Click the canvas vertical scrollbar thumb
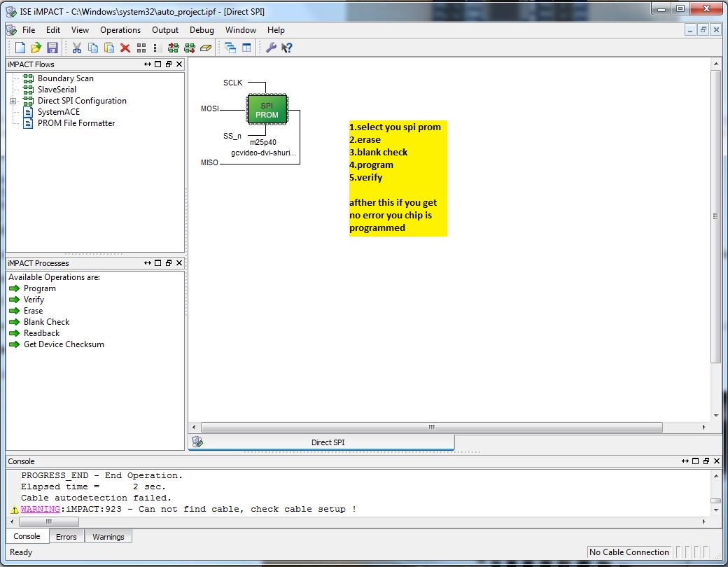Screen dimensions: 728x567 pyautogui.click(x=715, y=216)
